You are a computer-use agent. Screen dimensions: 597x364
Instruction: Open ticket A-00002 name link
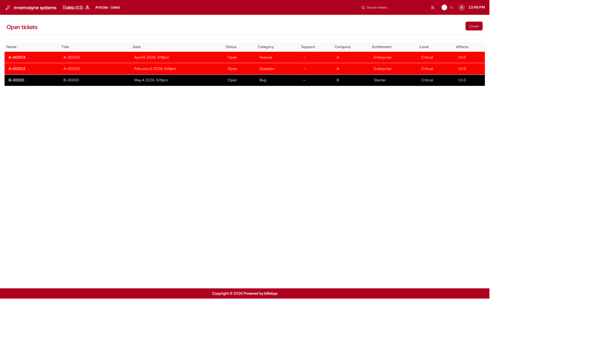(x=17, y=69)
